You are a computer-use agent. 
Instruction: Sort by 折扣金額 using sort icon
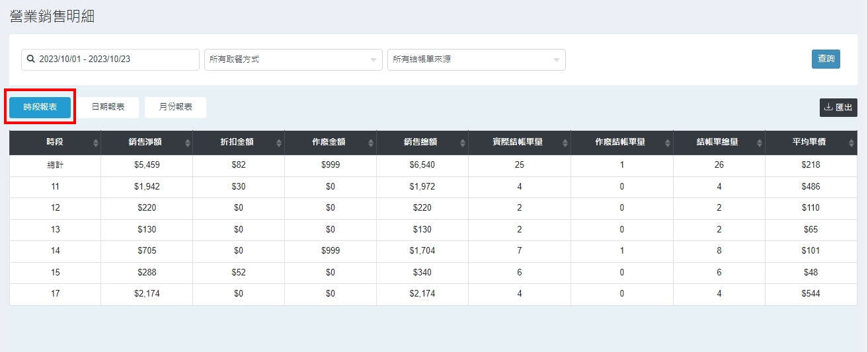[x=279, y=143]
